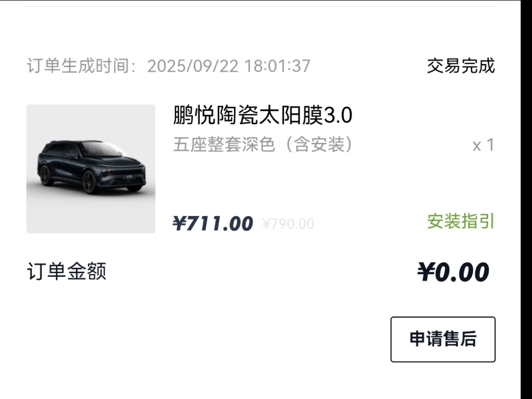Tap the 申请售后 button
The width and height of the screenshot is (532, 399).
[x=443, y=339]
